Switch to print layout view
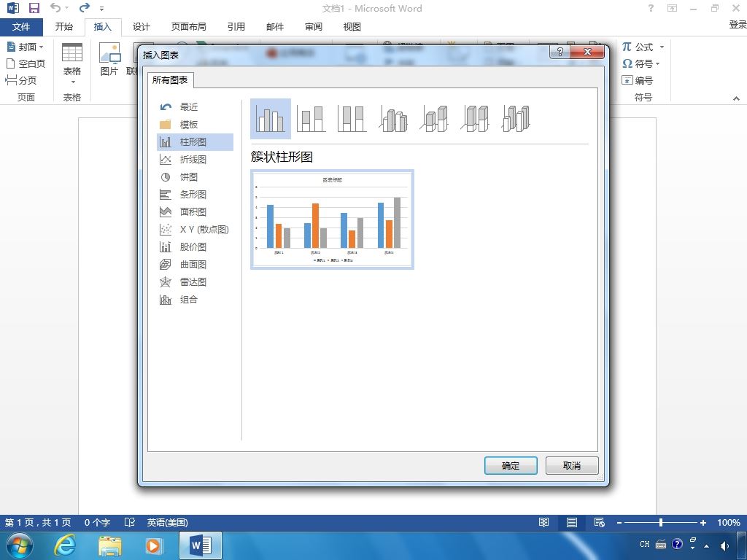Screen dimensions: 747x560 (x=572, y=522)
